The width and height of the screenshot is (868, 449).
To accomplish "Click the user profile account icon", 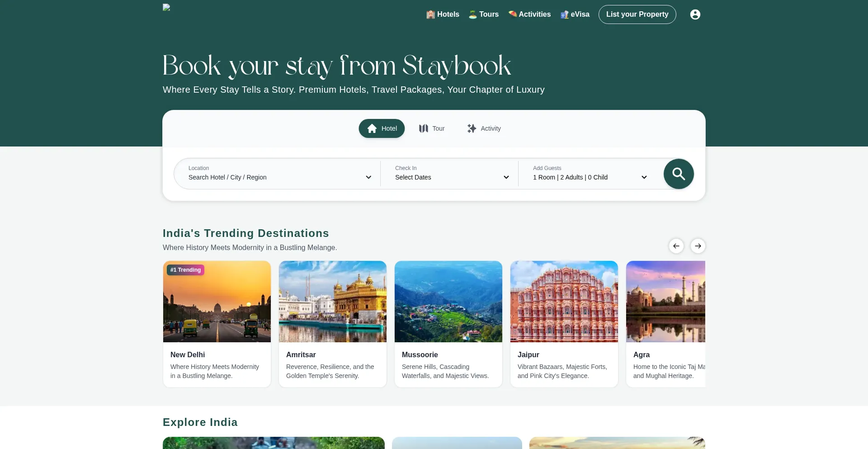I will pos(695,14).
